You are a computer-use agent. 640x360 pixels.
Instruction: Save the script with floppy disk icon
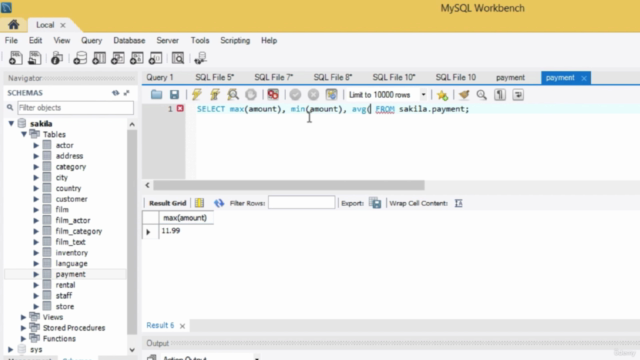[x=174, y=95]
